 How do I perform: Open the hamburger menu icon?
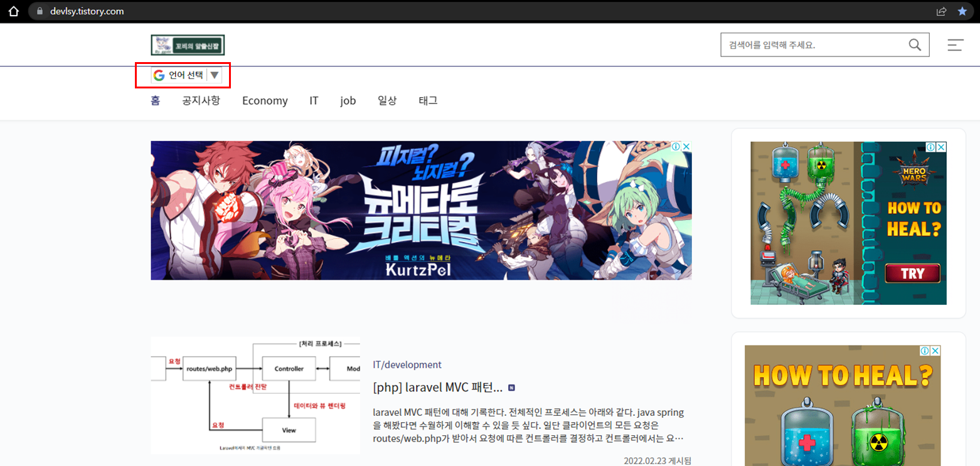point(956,45)
